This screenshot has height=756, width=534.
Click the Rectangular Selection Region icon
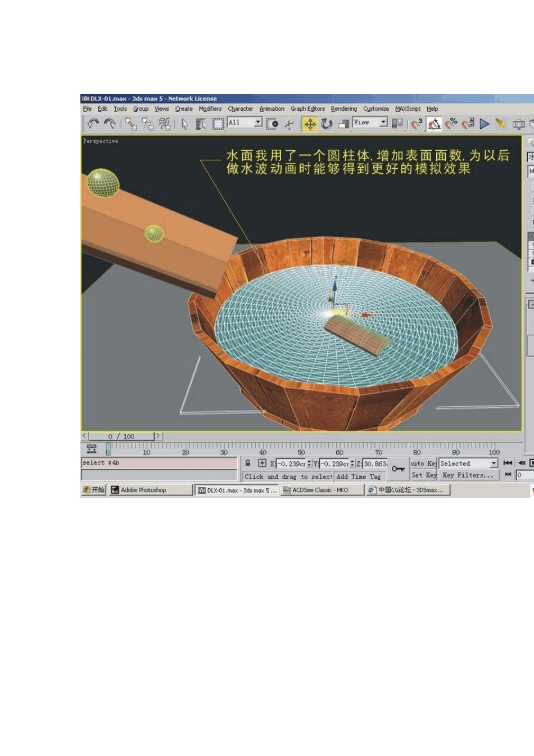[x=218, y=124]
